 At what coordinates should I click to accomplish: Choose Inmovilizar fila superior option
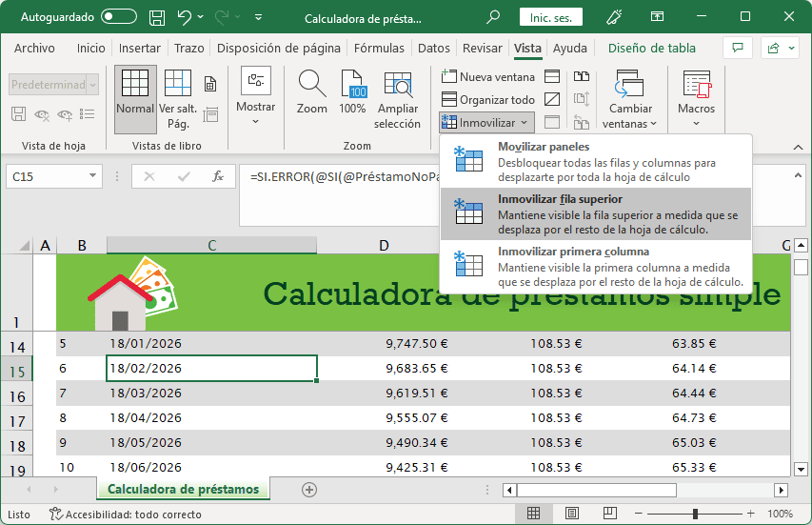pyautogui.click(x=595, y=214)
